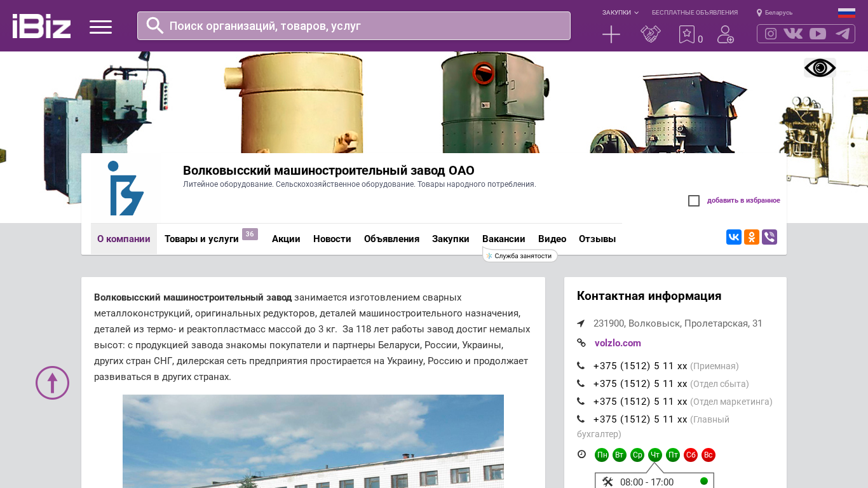Screen dimensions: 868x488
Task: Share via VK icon in tab bar
Action: point(734,237)
